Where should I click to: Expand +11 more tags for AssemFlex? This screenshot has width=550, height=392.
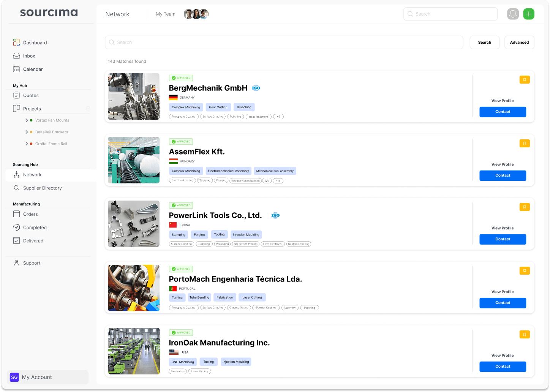tap(278, 181)
